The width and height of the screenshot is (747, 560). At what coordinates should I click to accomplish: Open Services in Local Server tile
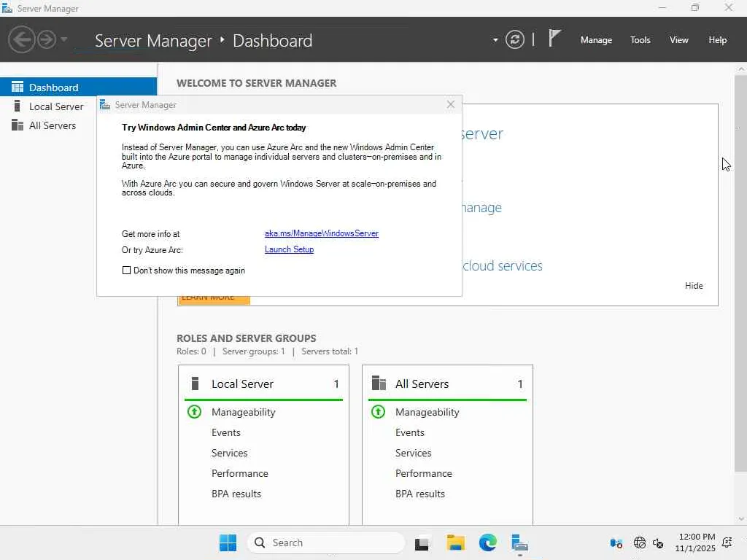[229, 453]
